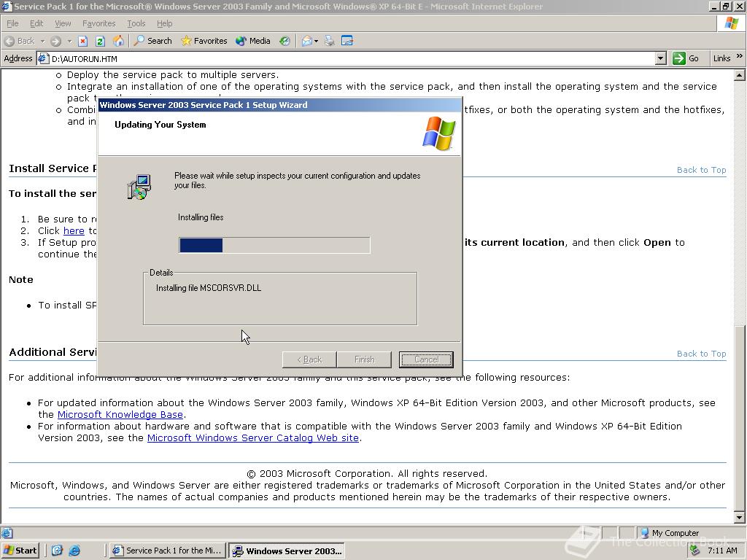Switch to Windows Server 2003 taskbar button
Viewport: 747px width, 560px height.
[x=287, y=551]
